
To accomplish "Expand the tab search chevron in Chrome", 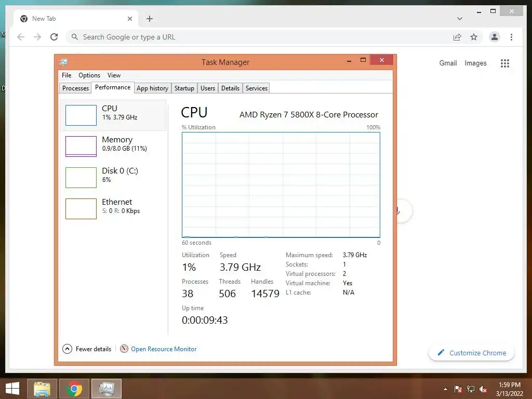I will point(459,19).
